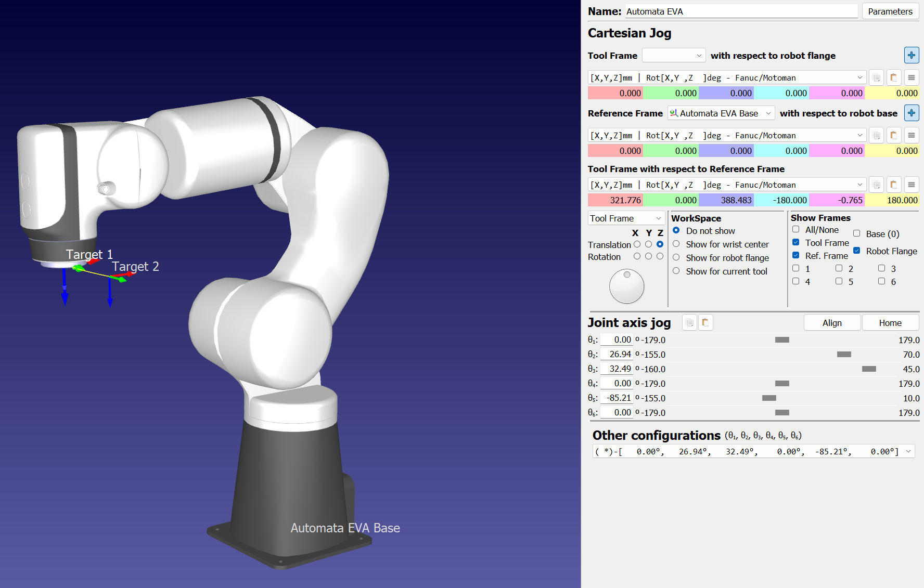
Task: Open the Reference Frame dropdown
Action: pos(721,113)
